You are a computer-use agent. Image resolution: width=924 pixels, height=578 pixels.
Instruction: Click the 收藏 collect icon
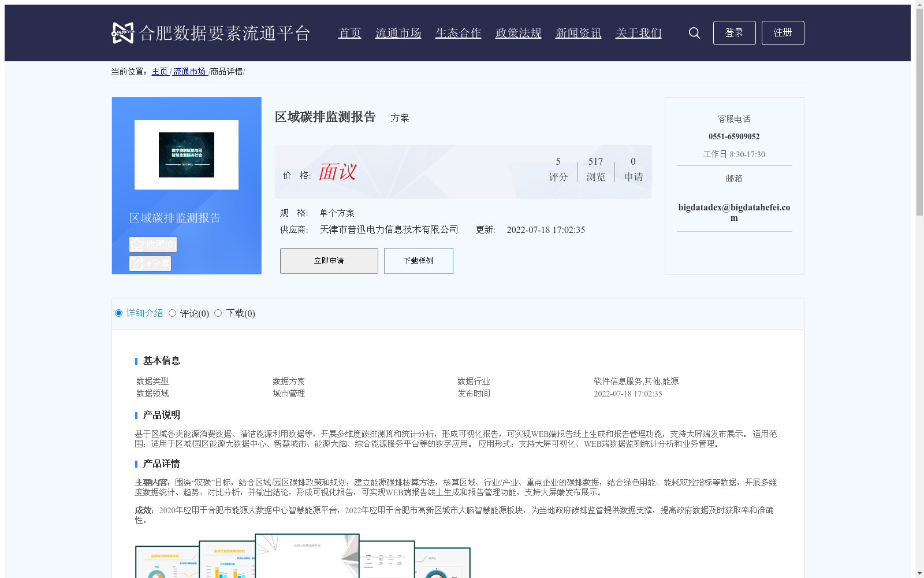(x=137, y=244)
